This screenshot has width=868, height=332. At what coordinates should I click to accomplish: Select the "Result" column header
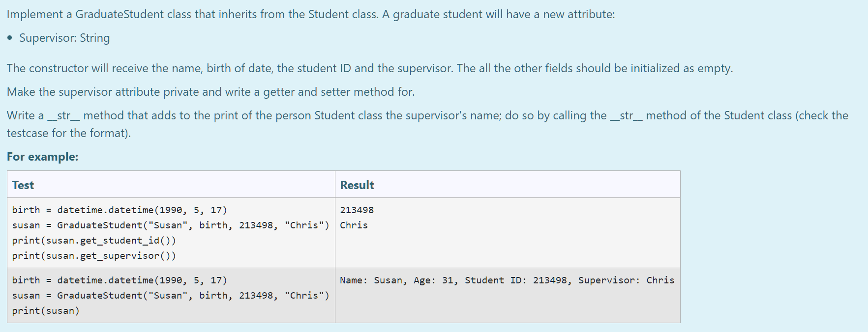tap(357, 185)
